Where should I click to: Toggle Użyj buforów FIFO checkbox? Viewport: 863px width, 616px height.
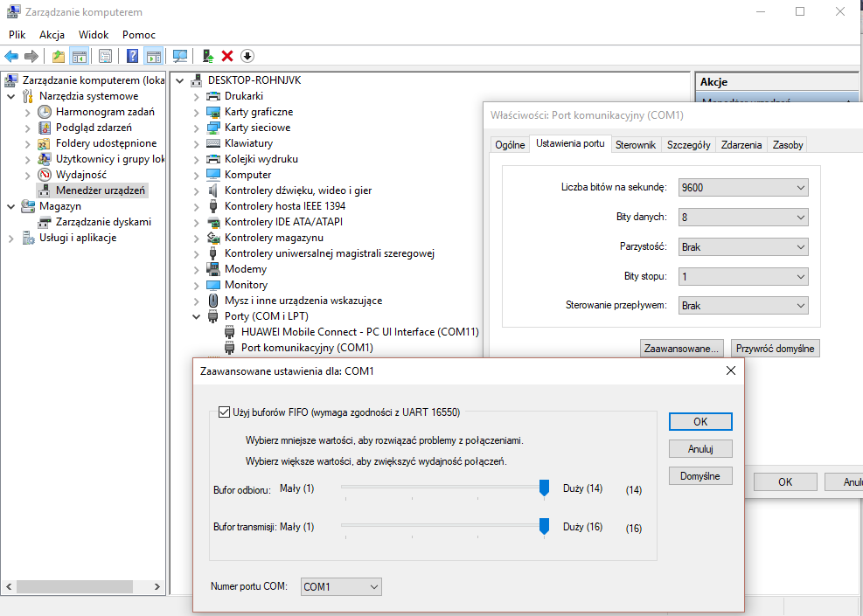(224, 412)
